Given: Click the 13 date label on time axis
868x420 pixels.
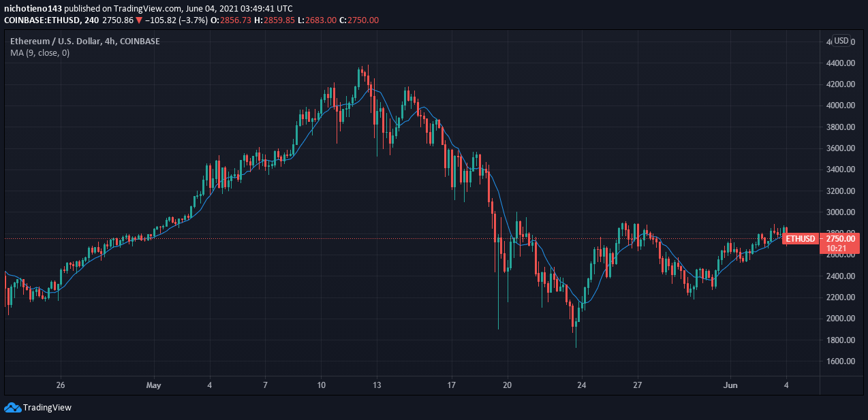Looking at the screenshot, I should (377, 385).
